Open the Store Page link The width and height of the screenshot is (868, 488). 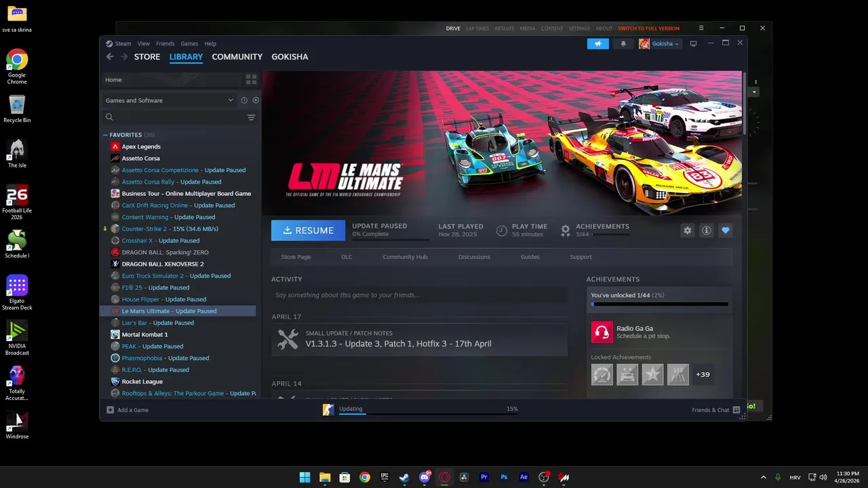pos(296,257)
